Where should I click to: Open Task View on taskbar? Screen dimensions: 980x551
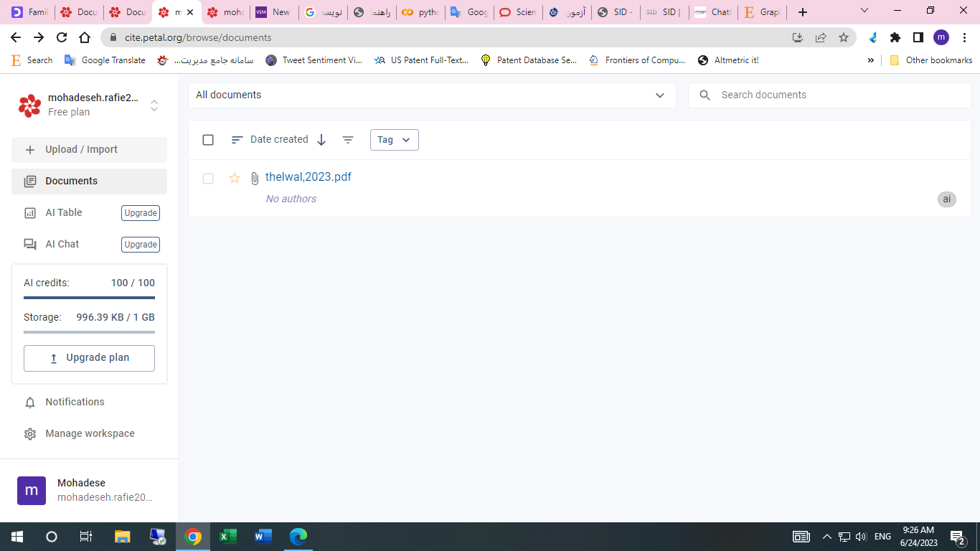[86, 537]
